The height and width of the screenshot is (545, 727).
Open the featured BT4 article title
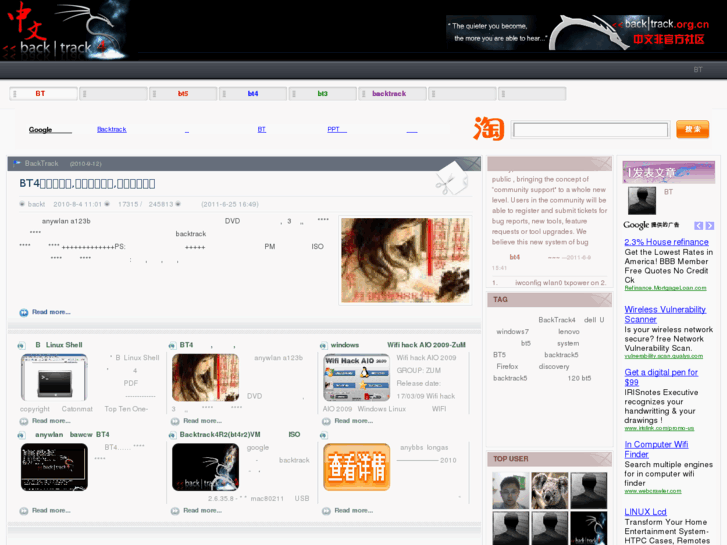87,184
